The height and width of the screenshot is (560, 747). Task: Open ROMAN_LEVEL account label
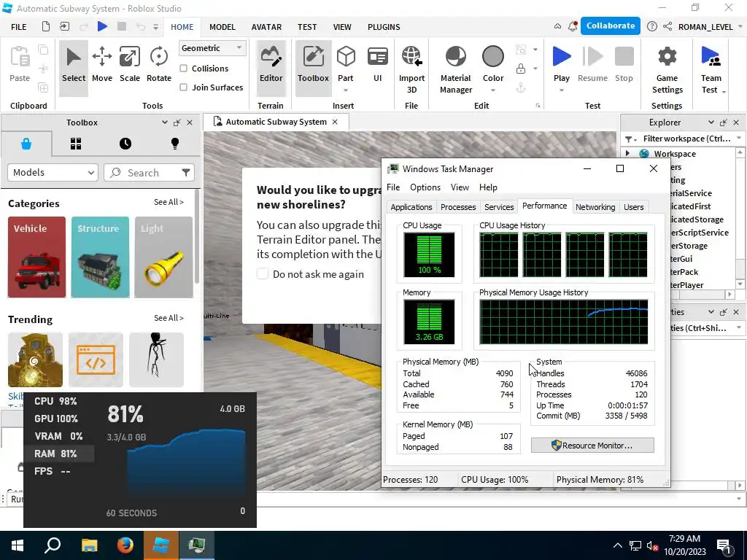[705, 27]
